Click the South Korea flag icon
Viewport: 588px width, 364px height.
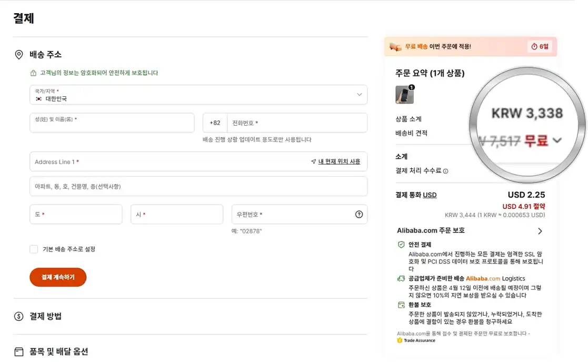pos(38,99)
